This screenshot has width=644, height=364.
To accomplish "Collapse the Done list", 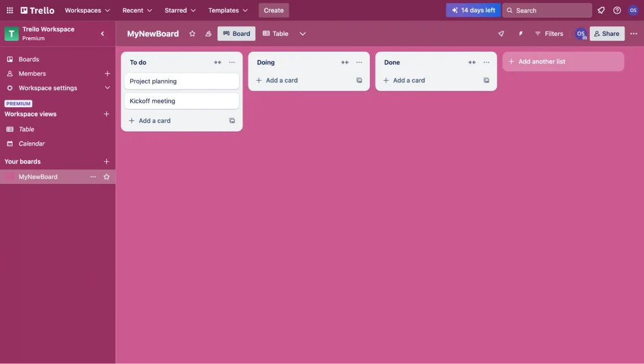I will pos(472,62).
